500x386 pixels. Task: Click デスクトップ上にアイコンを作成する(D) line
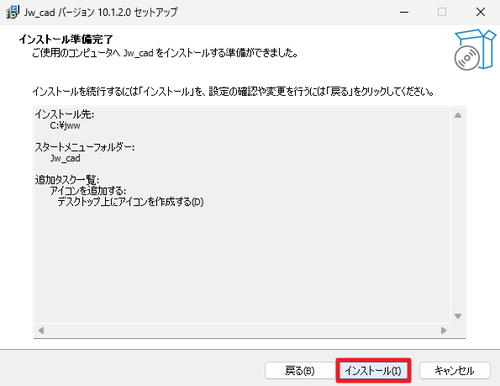tap(131, 202)
